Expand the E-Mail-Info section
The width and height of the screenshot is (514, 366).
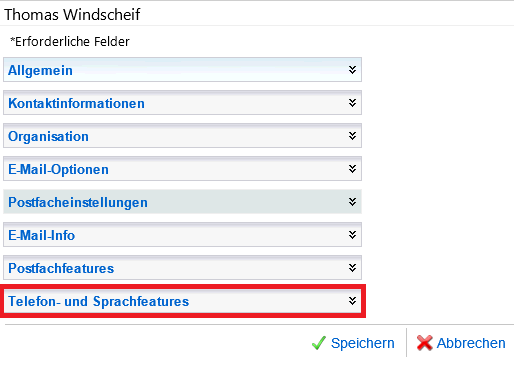tap(182, 235)
